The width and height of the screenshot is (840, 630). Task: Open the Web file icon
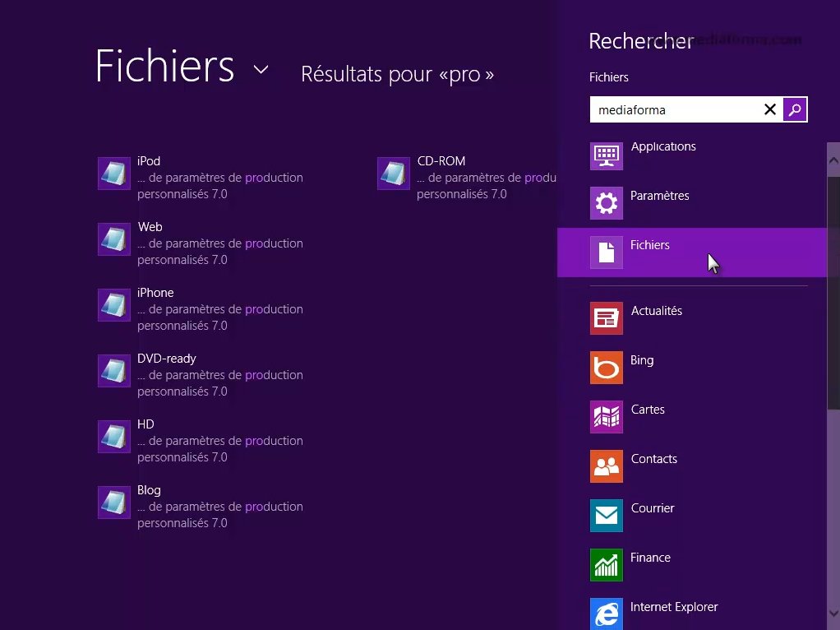coord(114,239)
